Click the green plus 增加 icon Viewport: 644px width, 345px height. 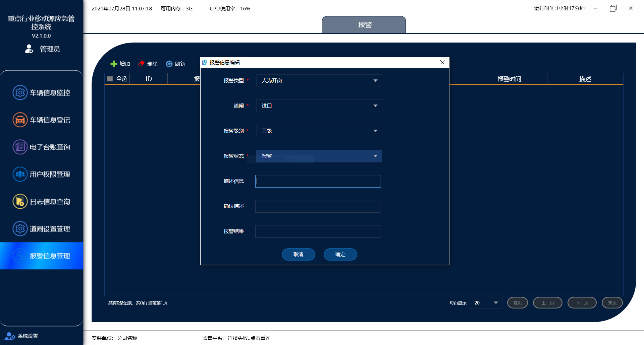[114, 64]
